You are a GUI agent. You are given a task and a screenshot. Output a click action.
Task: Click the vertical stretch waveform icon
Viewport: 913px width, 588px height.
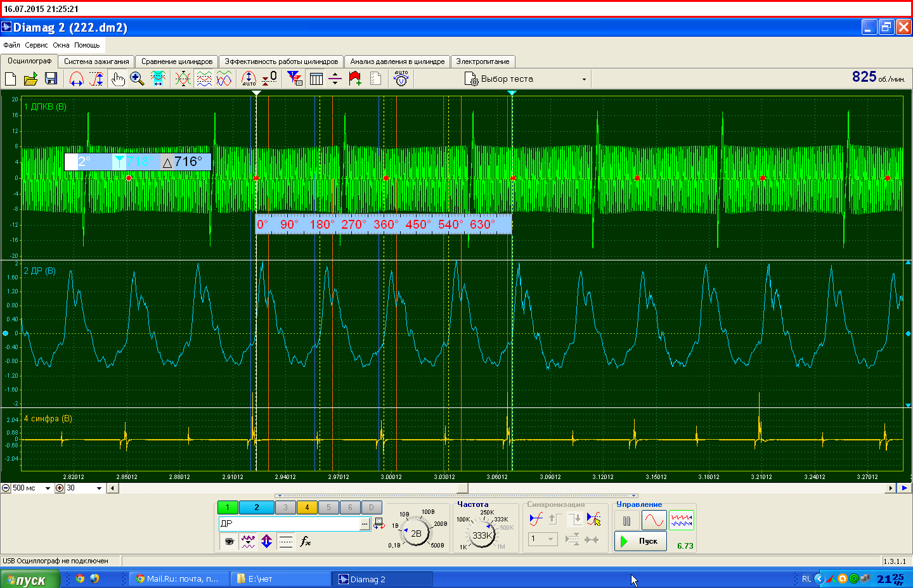click(96, 79)
